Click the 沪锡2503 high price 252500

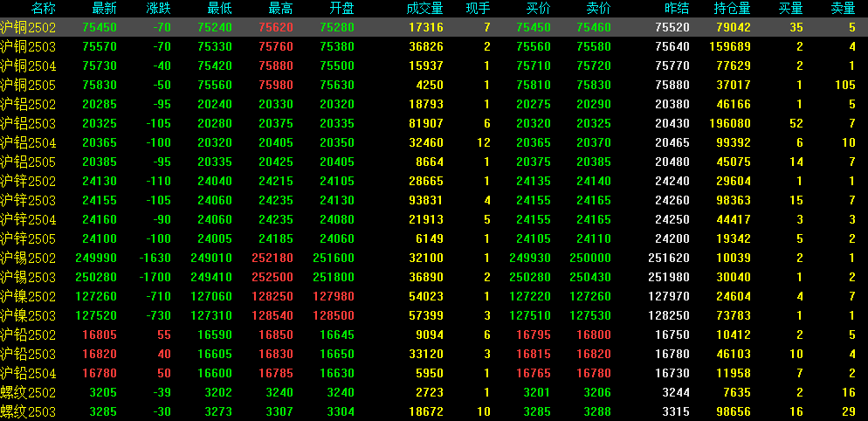click(272, 277)
